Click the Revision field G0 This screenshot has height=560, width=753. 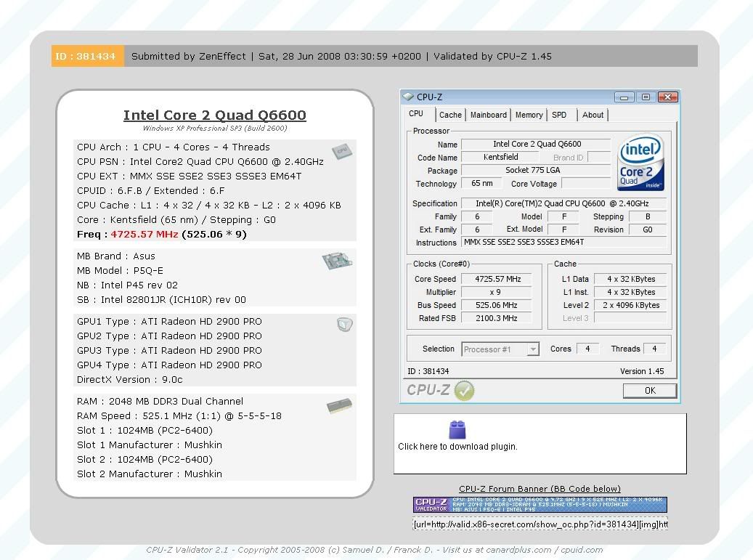tap(648, 230)
